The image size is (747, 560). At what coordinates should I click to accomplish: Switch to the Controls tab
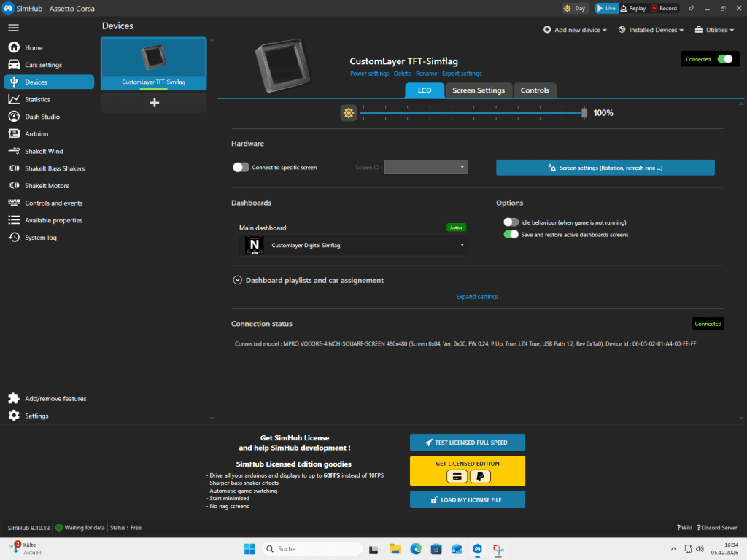(535, 90)
